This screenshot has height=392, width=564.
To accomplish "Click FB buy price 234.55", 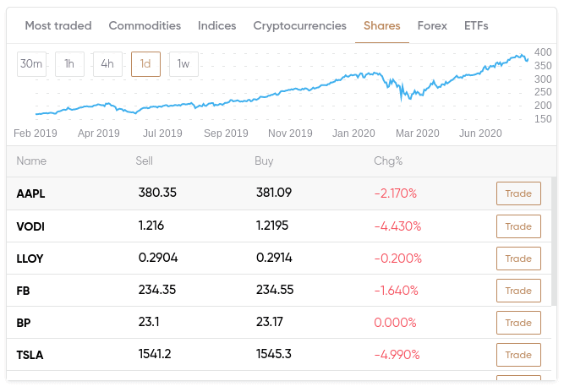I will (x=275, y=290).
